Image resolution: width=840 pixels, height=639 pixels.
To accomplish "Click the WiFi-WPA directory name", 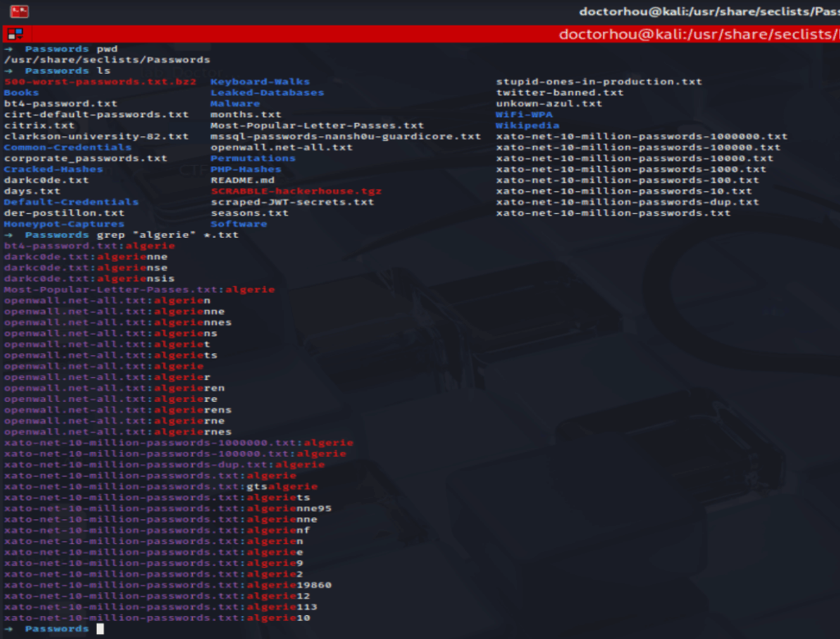I will 524,115.
